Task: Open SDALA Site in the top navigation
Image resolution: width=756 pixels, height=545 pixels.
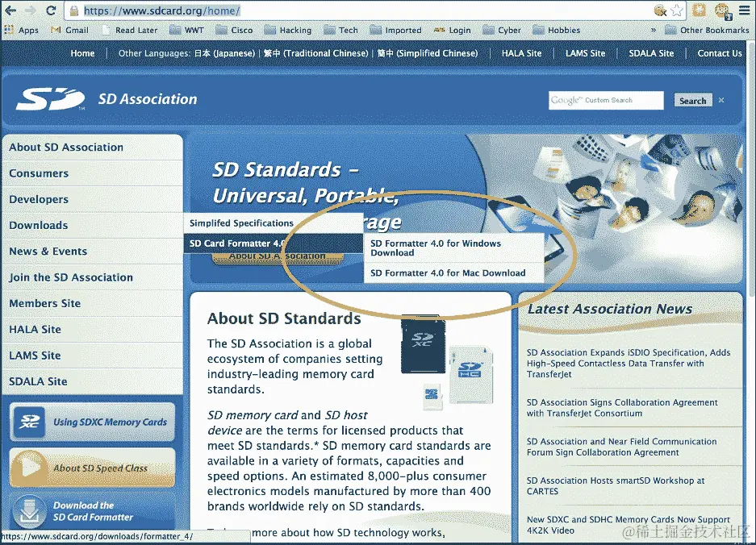Action: [x=651, y=53]
